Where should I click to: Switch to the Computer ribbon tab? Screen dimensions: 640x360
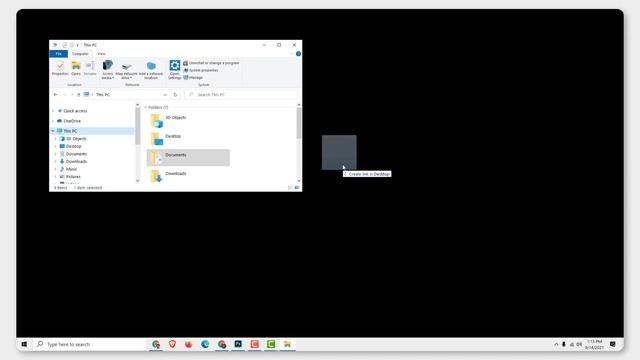coord(80,54)
